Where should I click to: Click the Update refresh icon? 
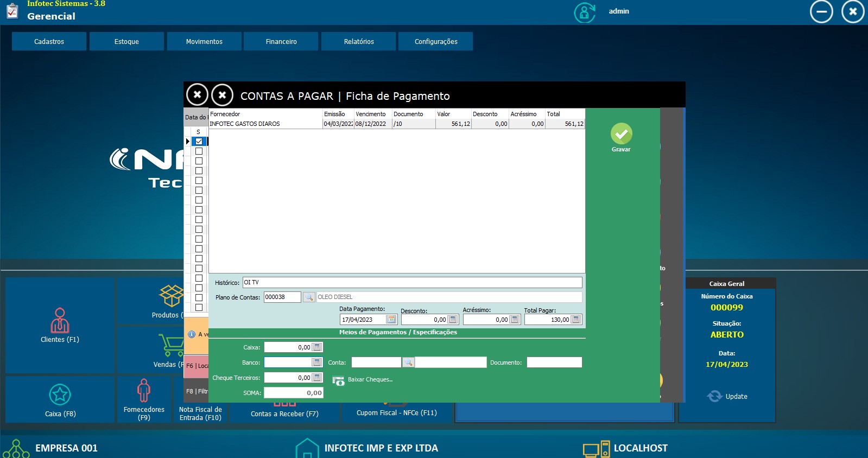point(714,396)
